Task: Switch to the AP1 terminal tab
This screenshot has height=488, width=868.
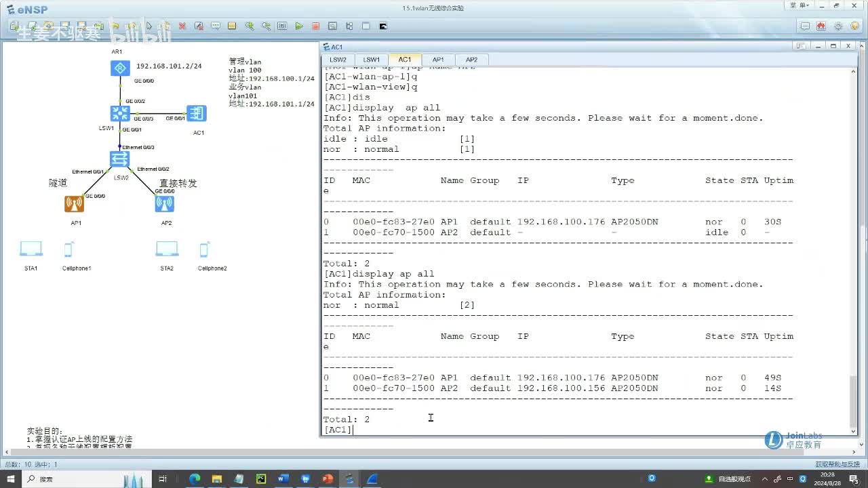Action: pos(438,60)
